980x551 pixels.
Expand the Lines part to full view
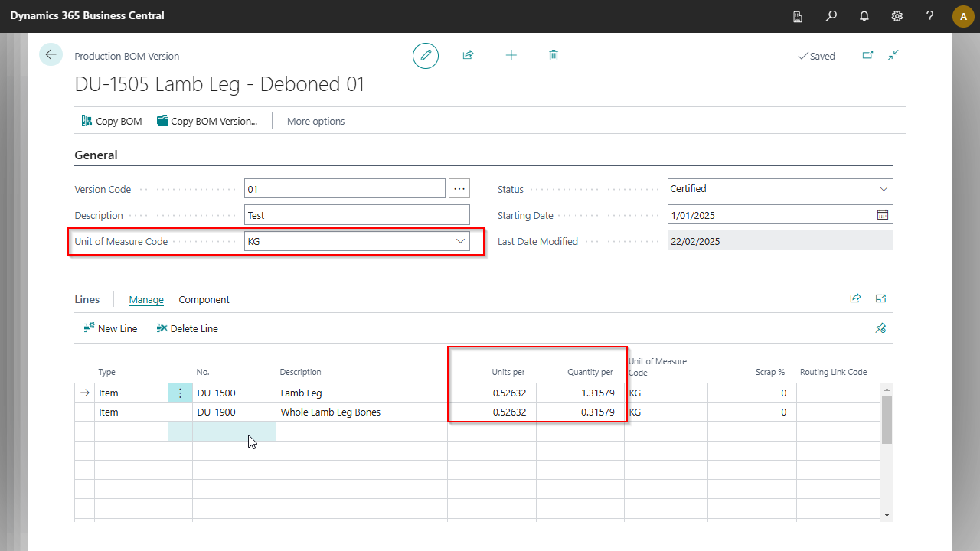tap(881, 298)
